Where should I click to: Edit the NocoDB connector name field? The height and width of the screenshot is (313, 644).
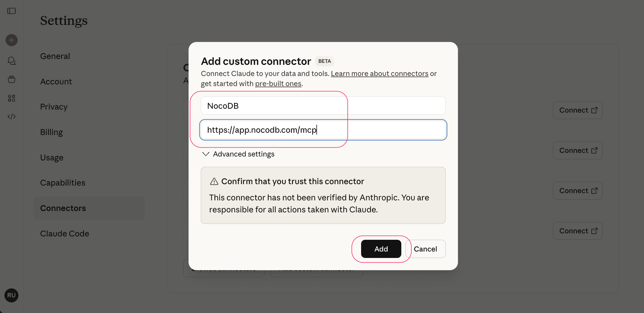click(273, 105)
